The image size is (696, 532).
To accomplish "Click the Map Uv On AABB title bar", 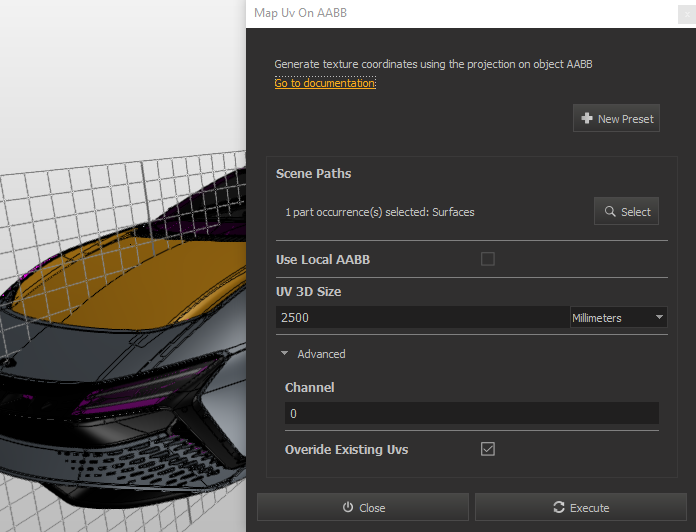I will tap(450, 12).
